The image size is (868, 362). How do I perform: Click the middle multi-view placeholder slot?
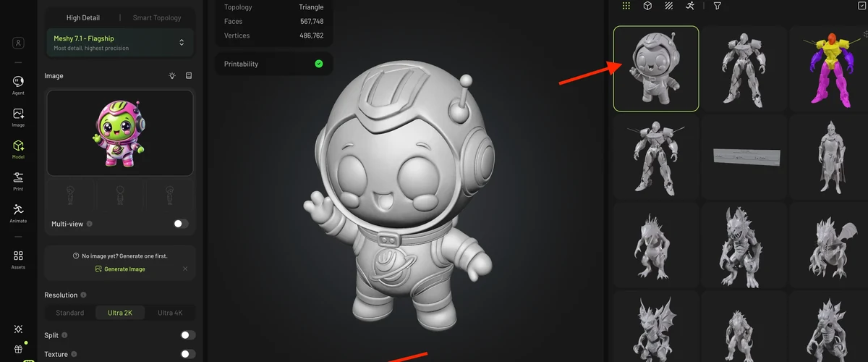(x=120, y=195)
